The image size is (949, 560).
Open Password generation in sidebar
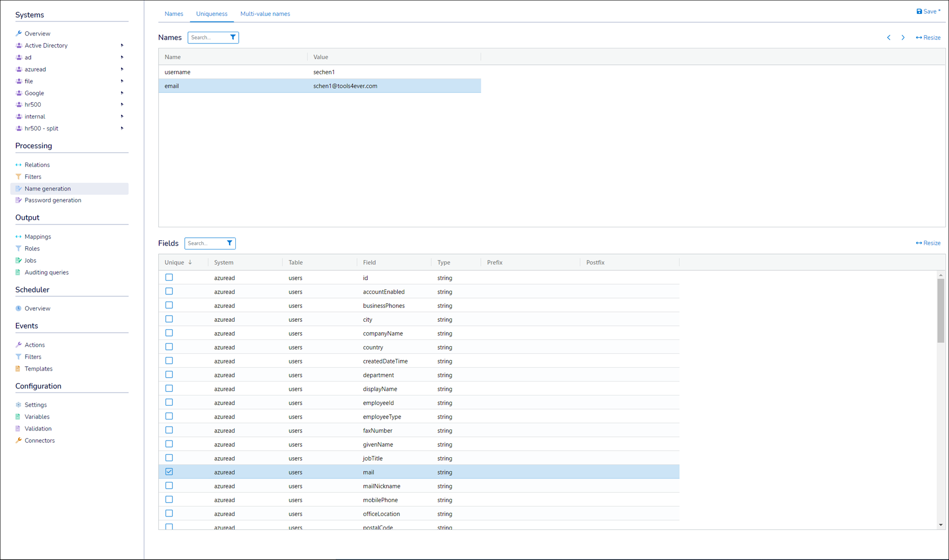52,200
